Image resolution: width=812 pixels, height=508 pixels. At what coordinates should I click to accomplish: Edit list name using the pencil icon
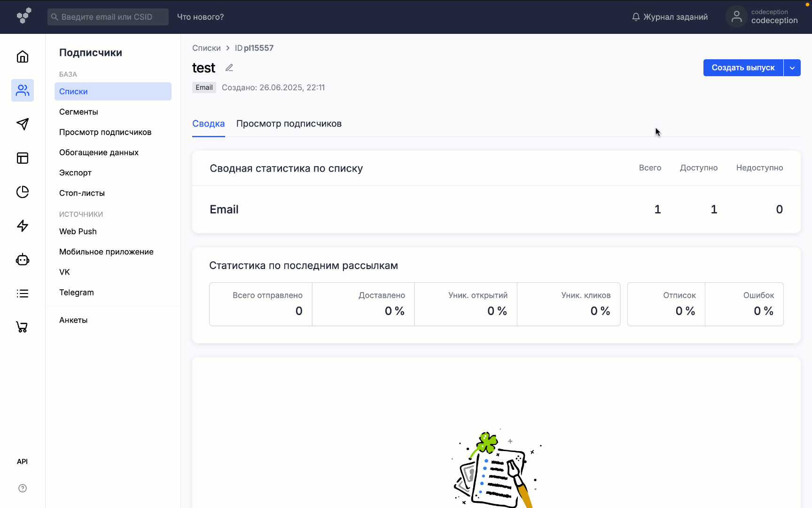click(229, 68)
